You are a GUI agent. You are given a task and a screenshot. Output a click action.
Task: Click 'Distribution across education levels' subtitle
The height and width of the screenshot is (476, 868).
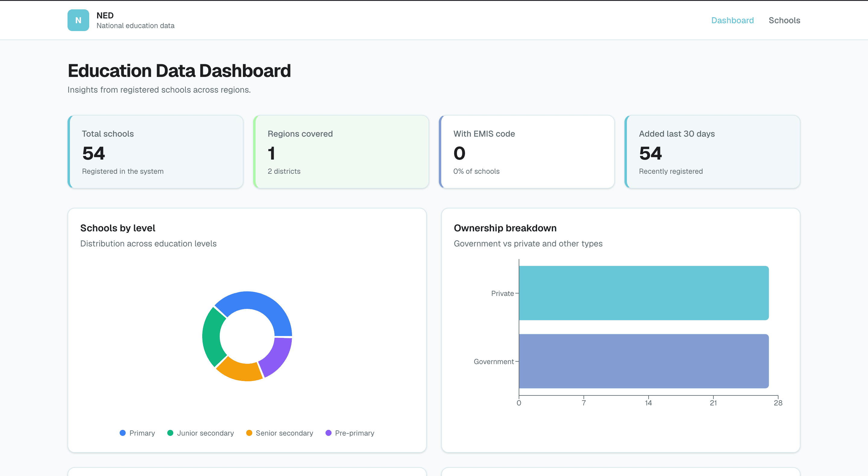pyautogui.click(x=148, y=243)
